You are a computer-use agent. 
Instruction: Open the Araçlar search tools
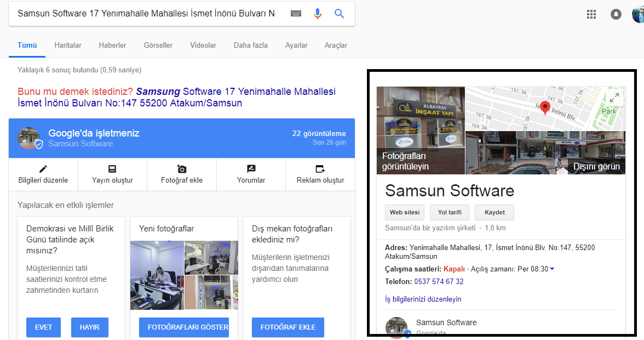pyautogui.click(x=336, y=45)
